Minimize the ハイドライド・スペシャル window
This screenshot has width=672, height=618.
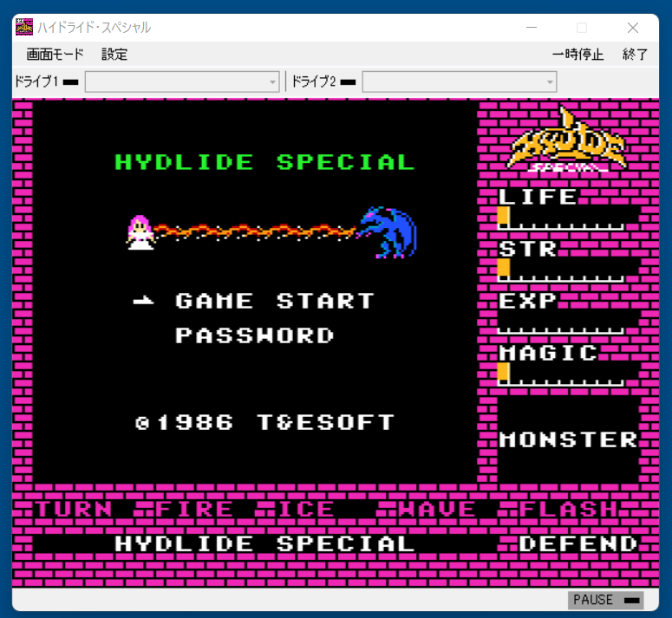(532, 28)
